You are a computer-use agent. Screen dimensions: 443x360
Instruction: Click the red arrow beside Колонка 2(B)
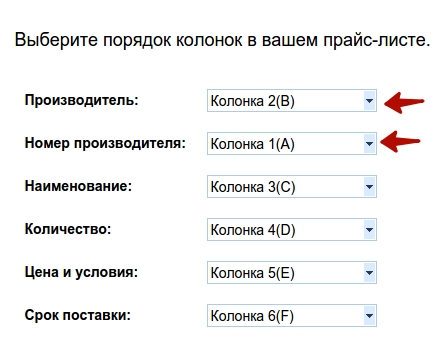coord(404,103)
